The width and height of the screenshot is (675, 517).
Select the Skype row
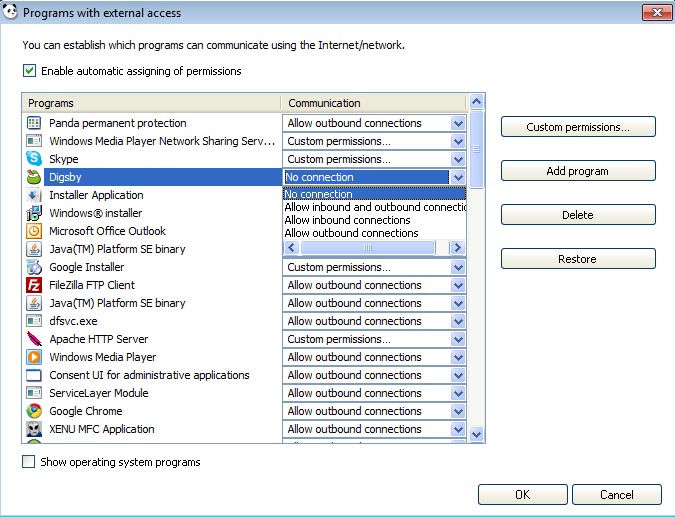click(153, 159)
